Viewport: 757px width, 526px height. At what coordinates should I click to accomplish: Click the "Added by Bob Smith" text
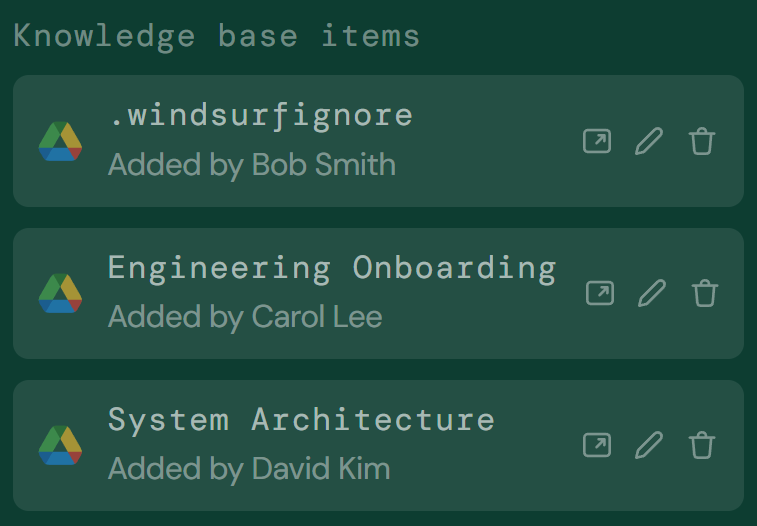pos(251,164)
